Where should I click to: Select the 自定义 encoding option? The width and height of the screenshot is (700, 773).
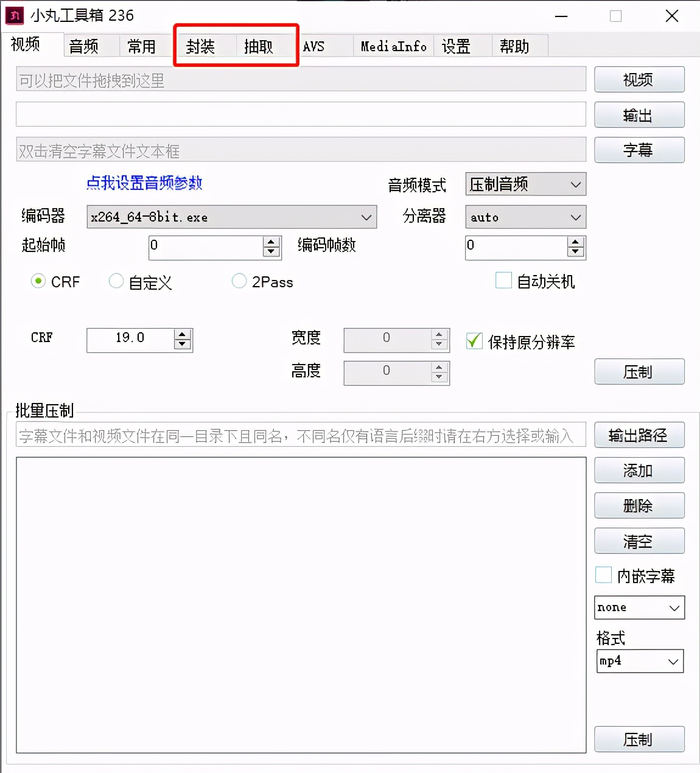coord(116,281)
